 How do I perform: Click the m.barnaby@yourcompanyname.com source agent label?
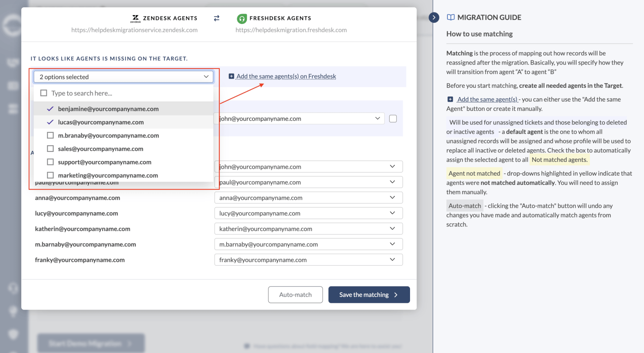(85, 244)
